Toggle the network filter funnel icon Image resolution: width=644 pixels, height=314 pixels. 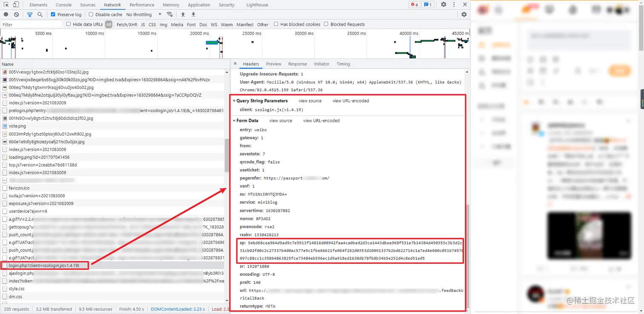(30, 14)
